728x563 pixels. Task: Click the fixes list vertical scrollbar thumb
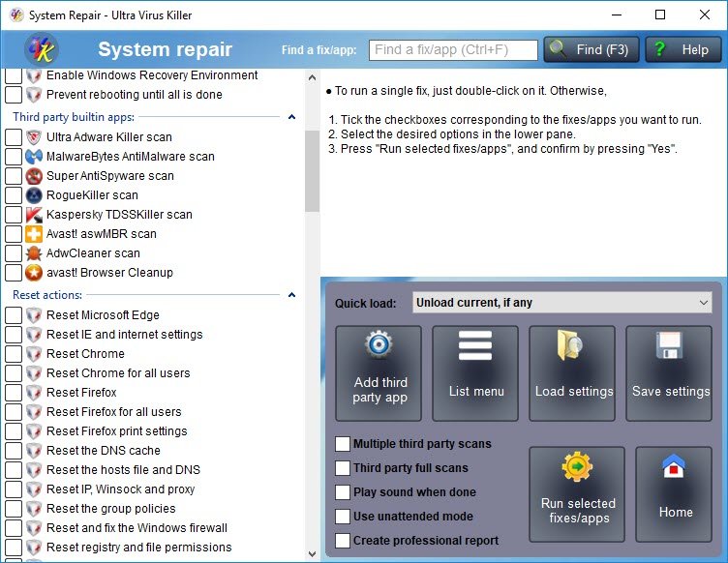(x=312, y=171)
